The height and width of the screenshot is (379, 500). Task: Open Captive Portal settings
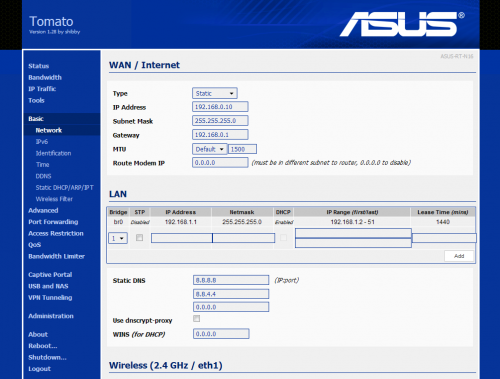(x=50, y=275)
